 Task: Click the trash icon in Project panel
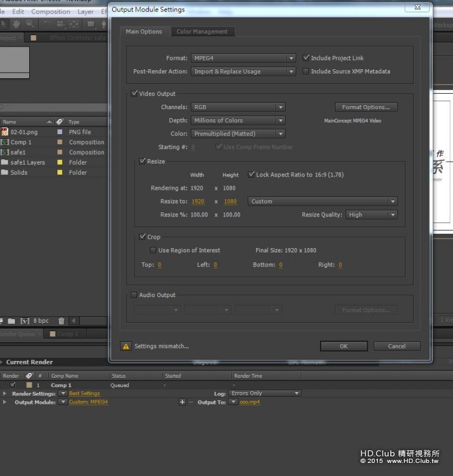[62, 321]
